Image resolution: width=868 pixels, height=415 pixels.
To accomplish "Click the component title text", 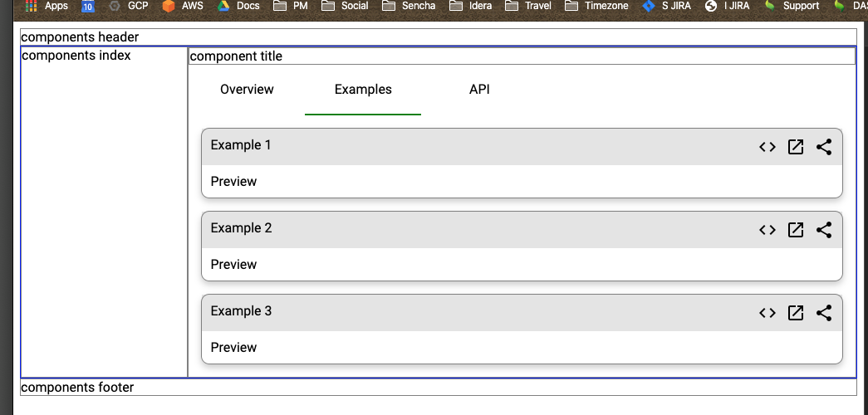I will [x=236, y=56].
